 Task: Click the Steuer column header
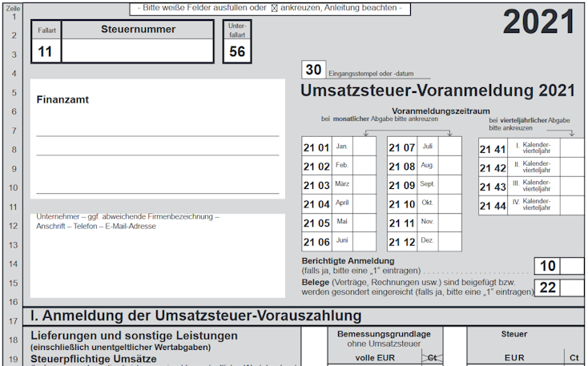click(x=514, y=334)
